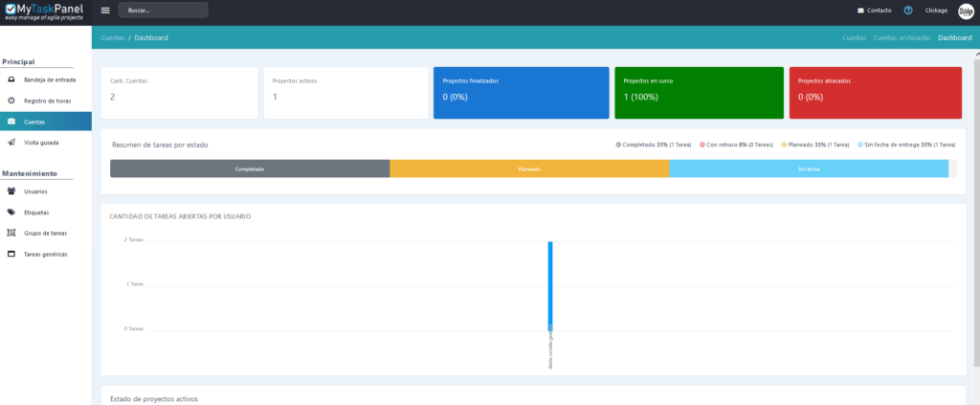Switch to the Cuentas tab at top right

[x=854, y=37]
